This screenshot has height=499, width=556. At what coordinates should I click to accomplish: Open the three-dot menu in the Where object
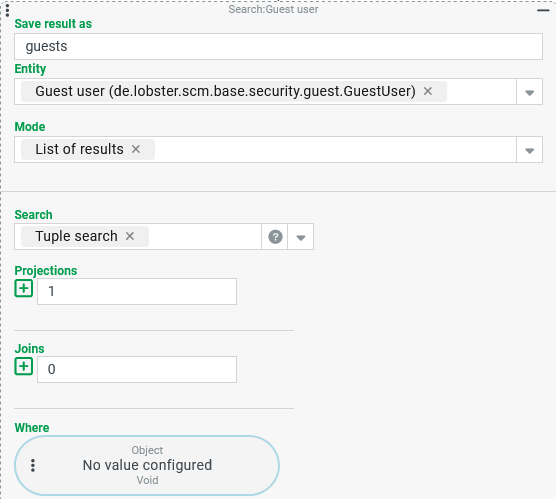click(33, 465)
